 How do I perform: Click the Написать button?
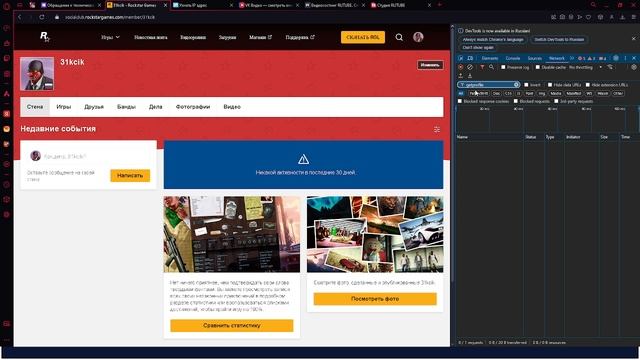tap(130, 176)
